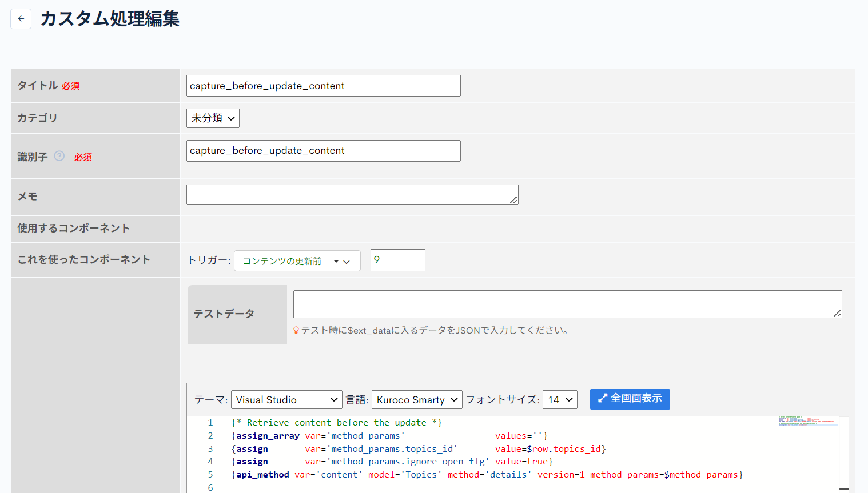Open the カテゴリ dropdown showing 未分類

tap(213, 118)
